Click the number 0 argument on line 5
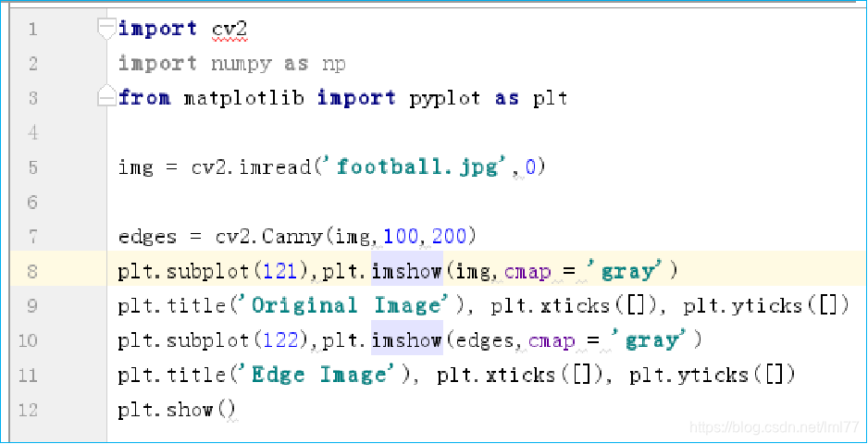The height and width of the screenshot is (444, 868). pyautogui.click(x=530, y=167)
